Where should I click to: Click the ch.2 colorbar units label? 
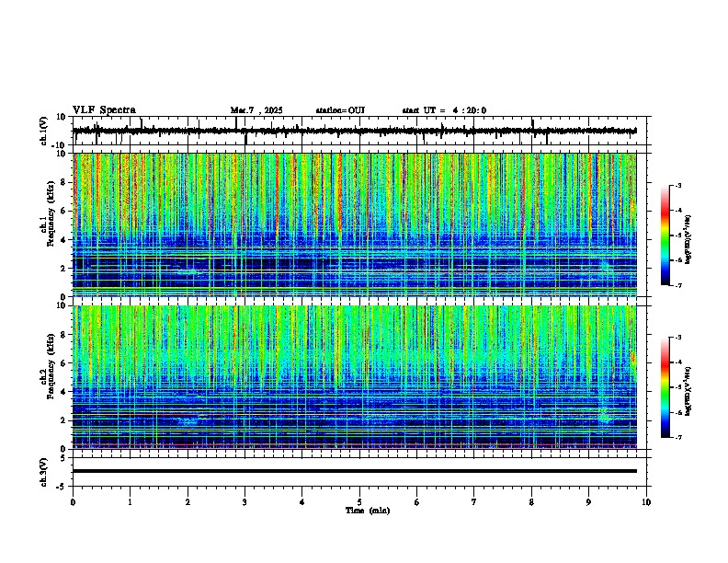pos(688,391)
